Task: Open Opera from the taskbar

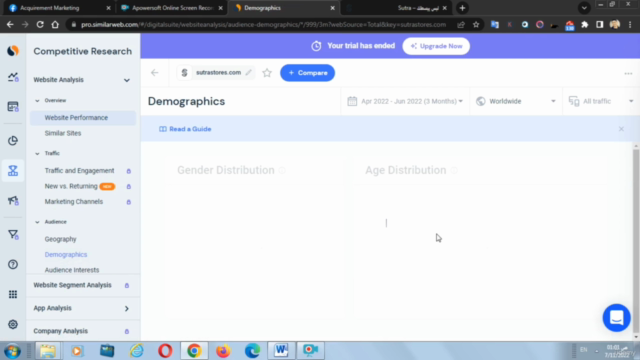Action: coord(165,351)
